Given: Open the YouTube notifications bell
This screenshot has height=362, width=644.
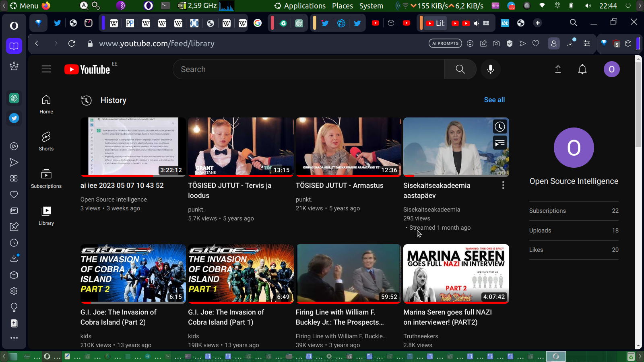Looking at the screenshot, I should [x=582, y=69].
